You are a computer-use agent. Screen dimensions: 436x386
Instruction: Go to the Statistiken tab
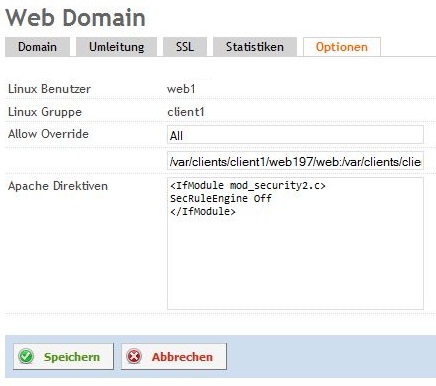pyautogui.click(x=255, y=47)
